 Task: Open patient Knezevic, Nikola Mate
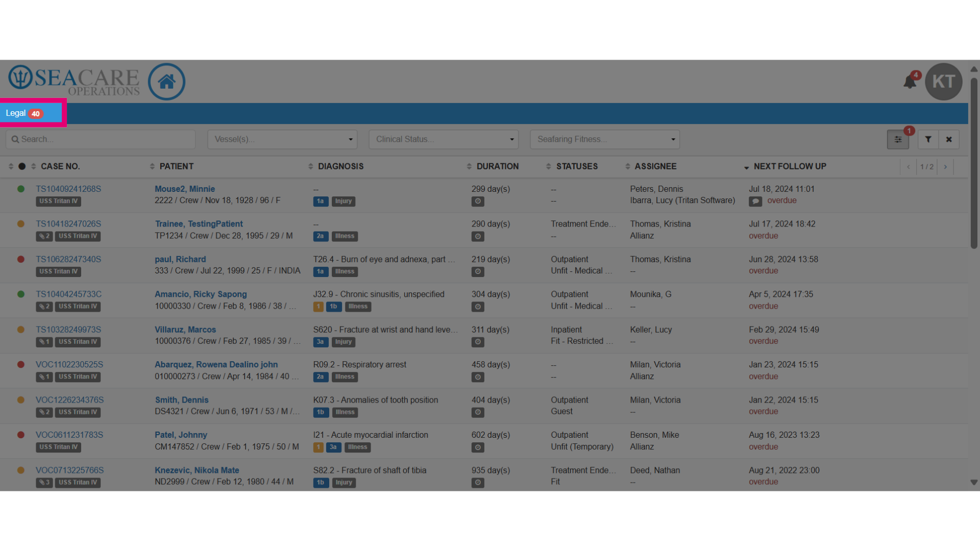pos(197,470)
